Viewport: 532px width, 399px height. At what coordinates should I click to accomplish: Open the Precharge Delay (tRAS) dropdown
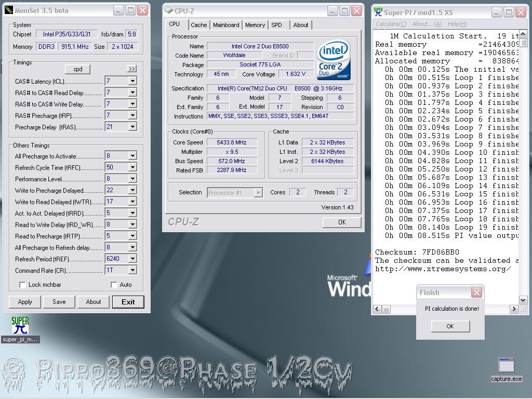coord(132,127)
